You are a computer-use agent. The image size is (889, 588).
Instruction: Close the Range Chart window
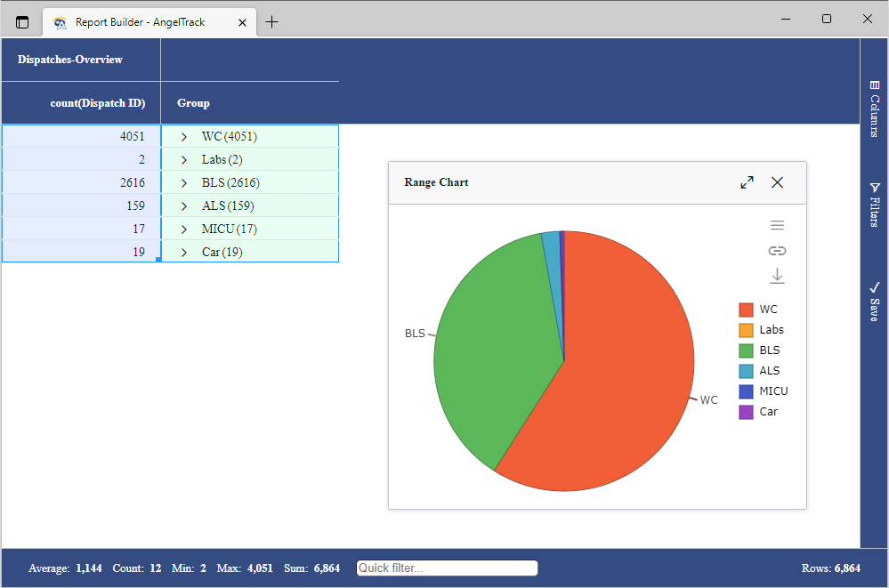click(x=777, y=181)
